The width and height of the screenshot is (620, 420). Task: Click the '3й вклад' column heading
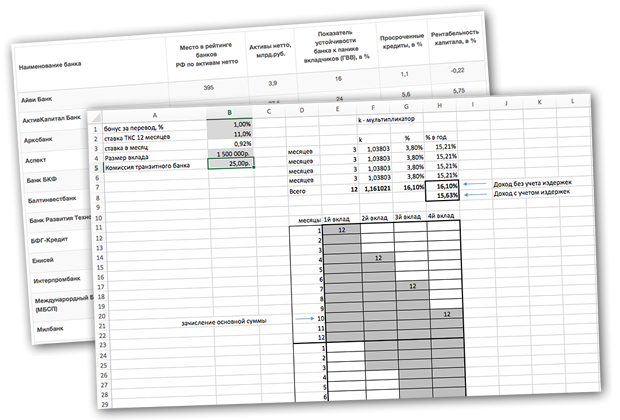point(408,217)
